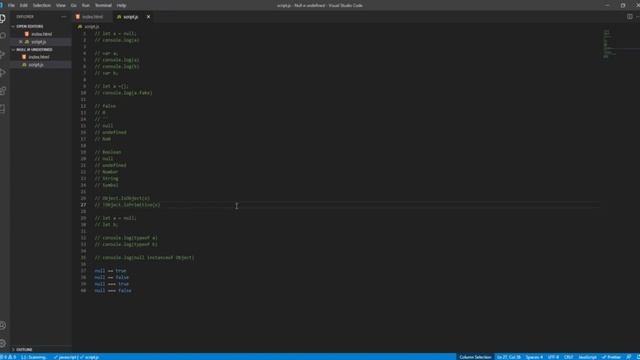Open the Terminal menu
Image resolution: width=640 pixels, height=360 pixels.
pyautogui.click(x=103, y=5)
